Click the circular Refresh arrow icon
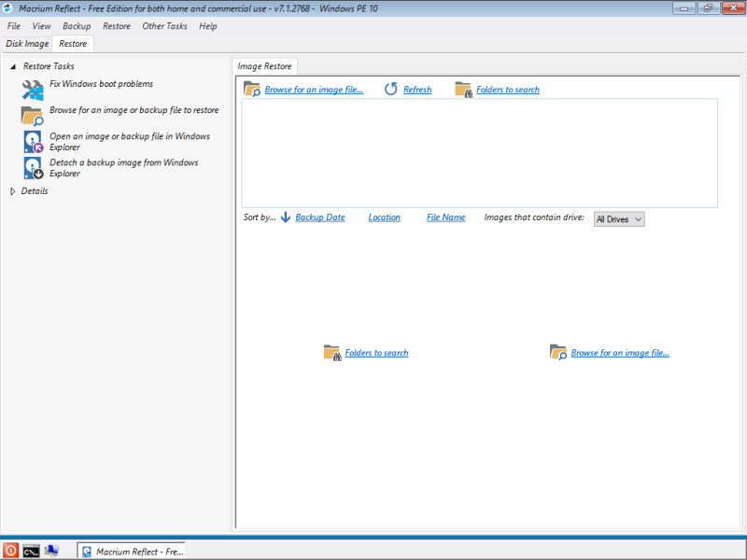The image size is (747, 560). [x=391, y=90]
